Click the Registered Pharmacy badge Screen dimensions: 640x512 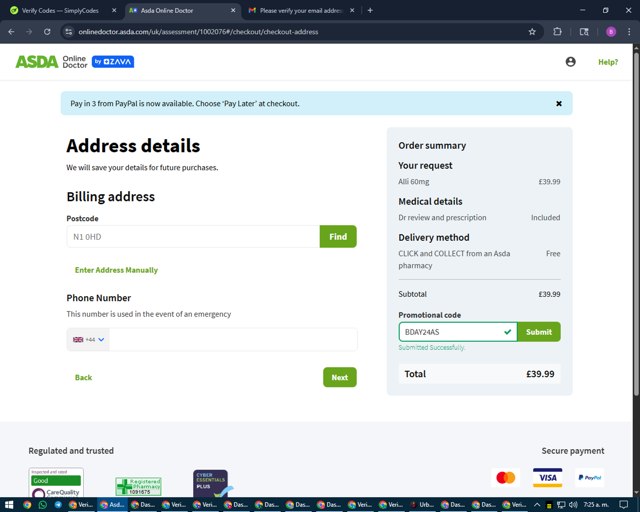click(x=138, y=486)
